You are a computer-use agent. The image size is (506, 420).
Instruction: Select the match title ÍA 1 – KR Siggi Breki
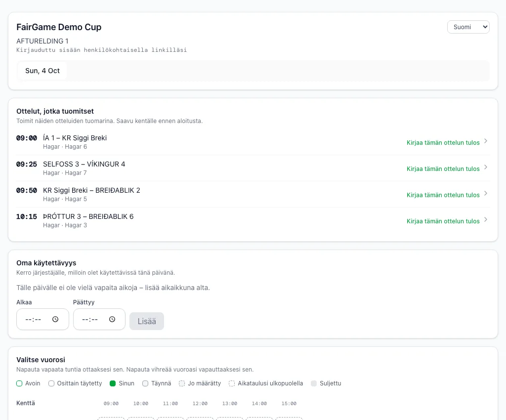[x=75, y=138]
